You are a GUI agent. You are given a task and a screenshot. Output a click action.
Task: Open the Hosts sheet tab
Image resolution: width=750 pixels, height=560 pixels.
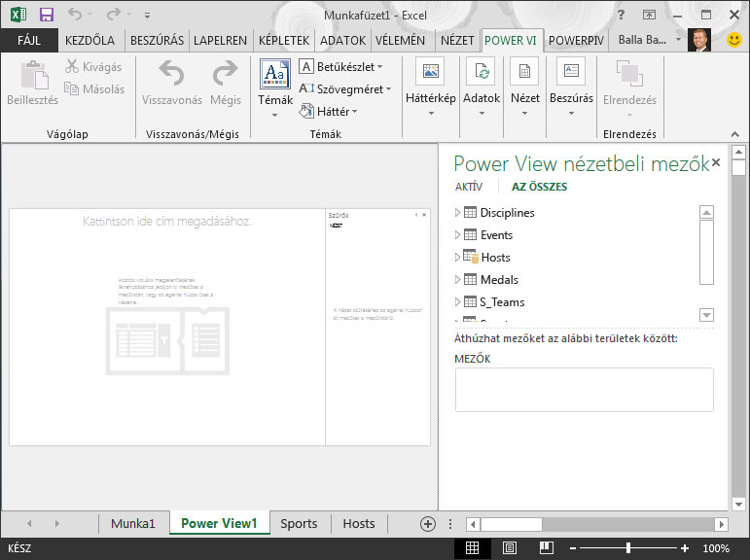pos(359,523)
